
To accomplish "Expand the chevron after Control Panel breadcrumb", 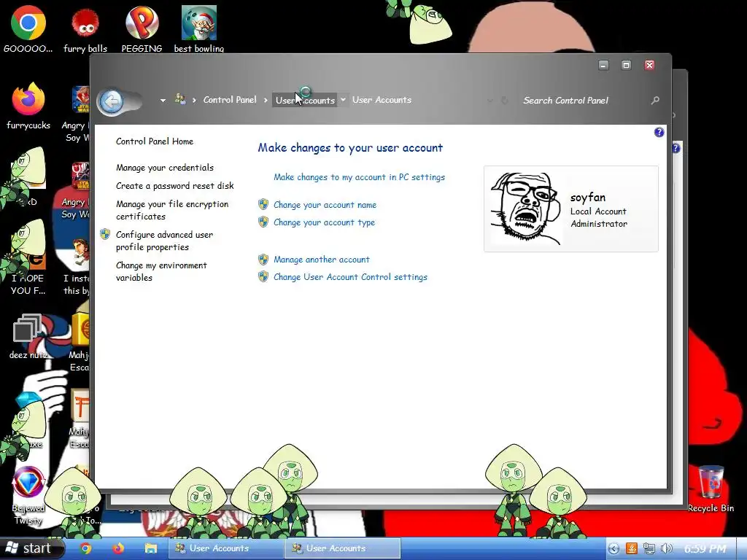I will coord(266,100).
